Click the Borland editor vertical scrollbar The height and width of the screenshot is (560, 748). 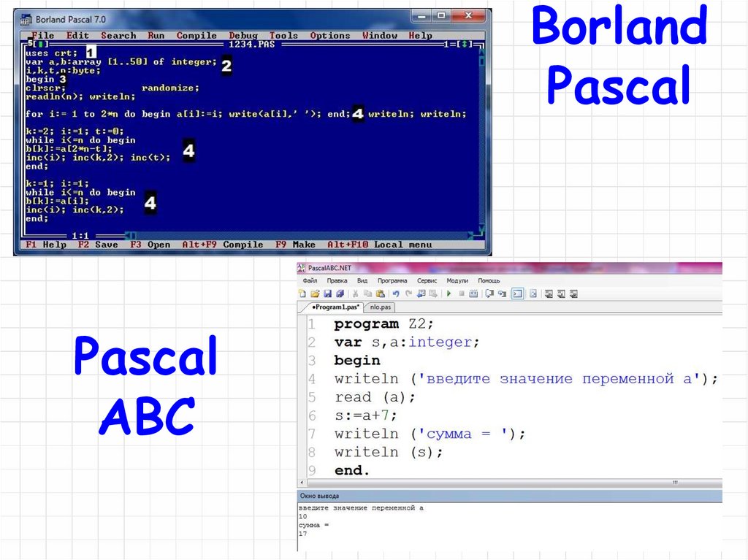coord(481,139)
